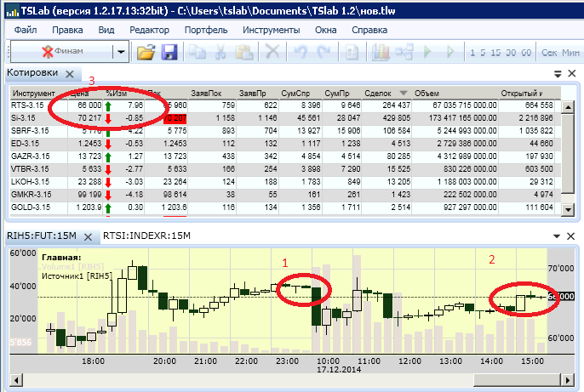Select the GAZR-3.15 instrument row
This screenshot has width=584, height=392.
click(x=285, y=156)
